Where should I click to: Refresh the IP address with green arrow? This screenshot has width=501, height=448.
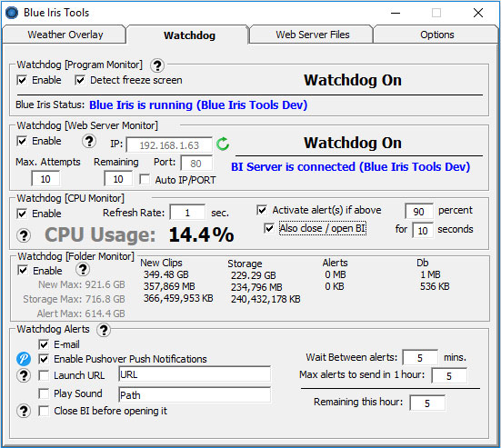223,144
